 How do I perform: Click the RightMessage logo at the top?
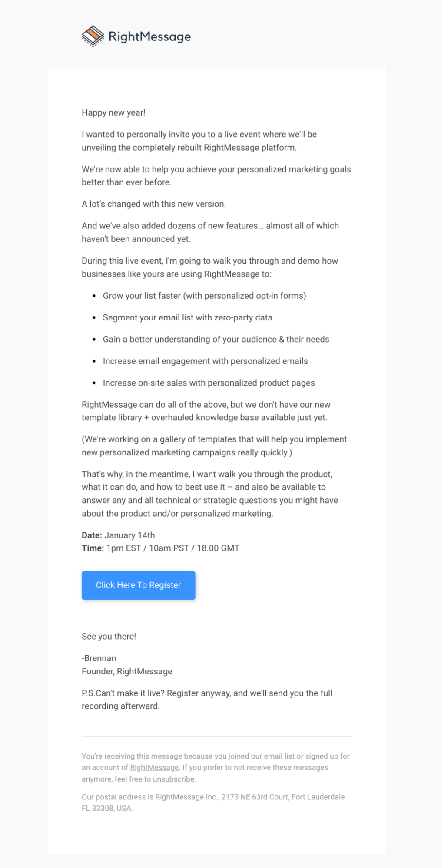point(136,36)
